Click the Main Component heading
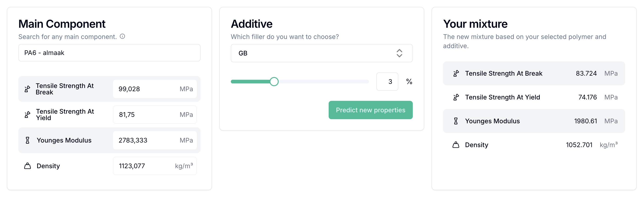644x198 pixels. pyautogui.click(x=62, y=24)
